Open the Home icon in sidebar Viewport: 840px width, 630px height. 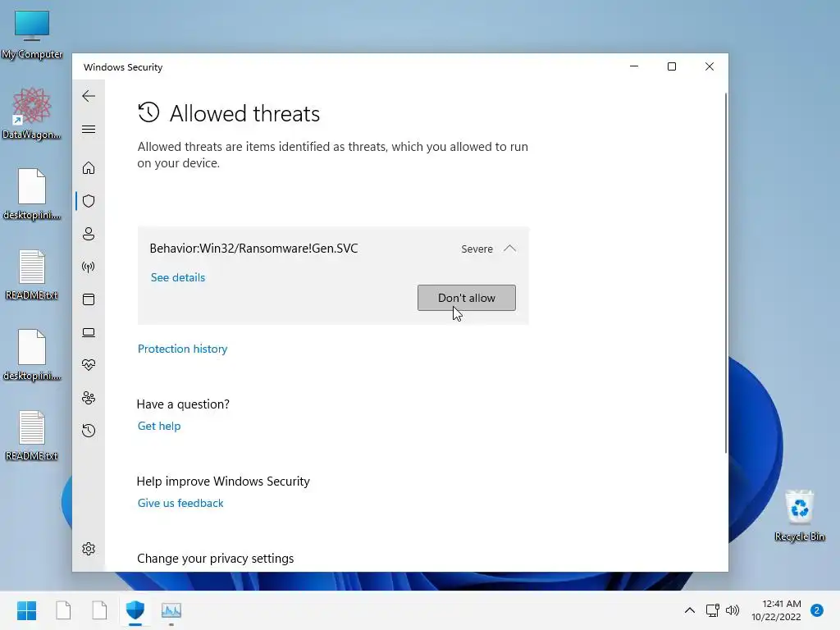pos(89,168)
